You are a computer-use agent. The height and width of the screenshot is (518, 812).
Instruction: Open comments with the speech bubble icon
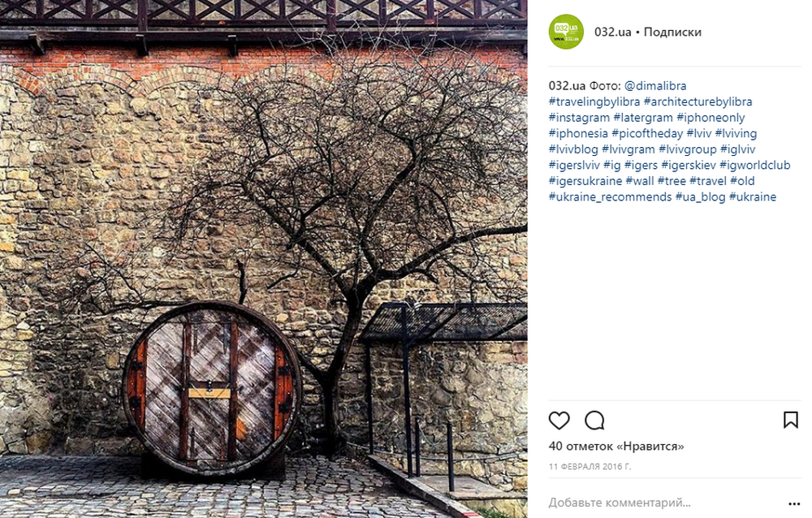coord(594,421)
